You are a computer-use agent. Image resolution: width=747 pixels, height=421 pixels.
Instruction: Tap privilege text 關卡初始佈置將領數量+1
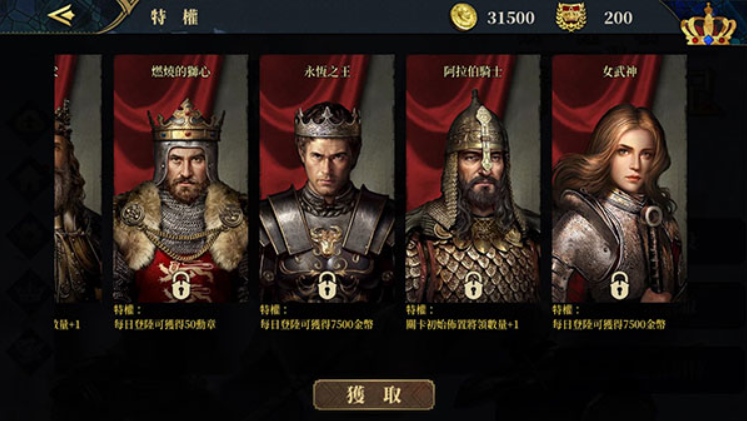[462, 325]
